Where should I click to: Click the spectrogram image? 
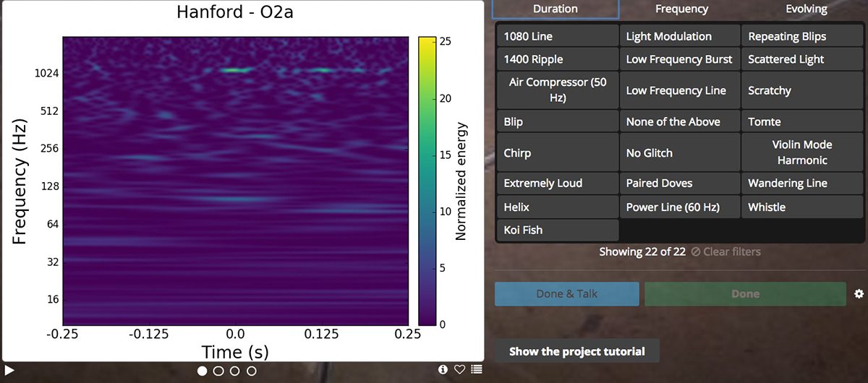[235, 181]
